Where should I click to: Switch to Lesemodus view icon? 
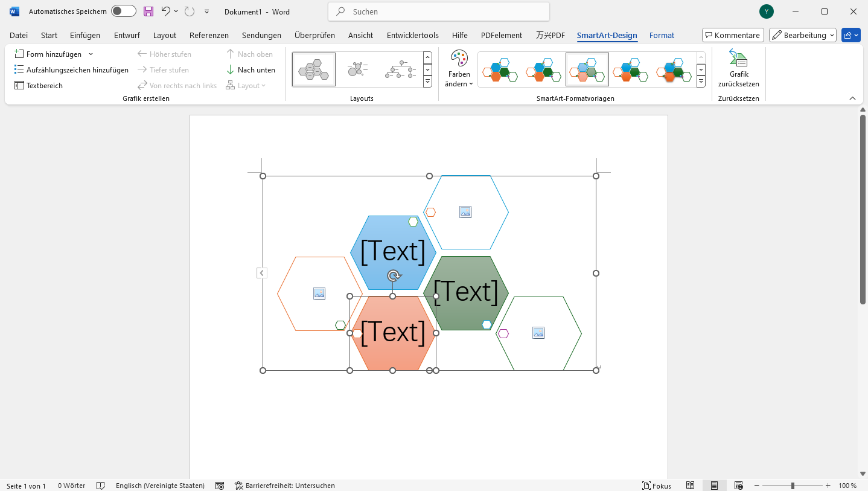(x=690, y=486)
